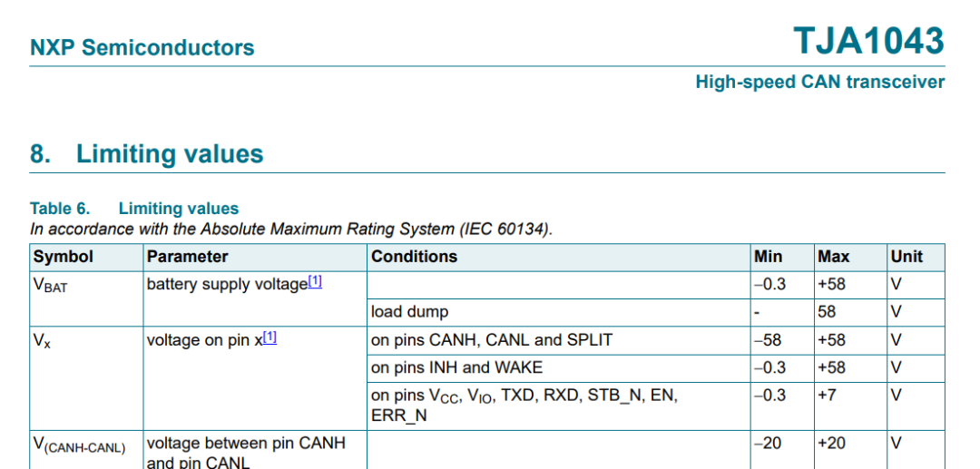The height and width of the screenshot is (469, 980).
Task: Click 'voltage between pin CANH and pin CANL' text
Action: pyautogui.click(x=246, y=454)
